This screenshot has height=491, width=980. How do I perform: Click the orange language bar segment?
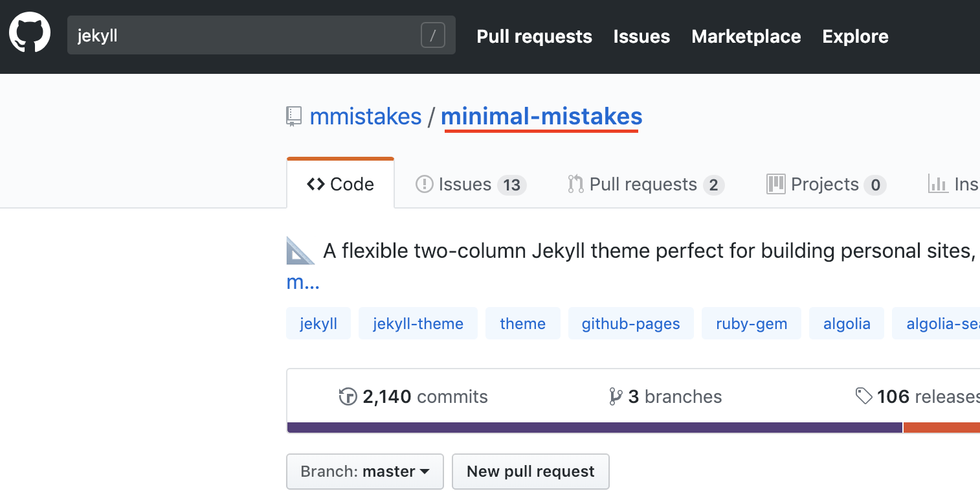click(x=942, y=428)
